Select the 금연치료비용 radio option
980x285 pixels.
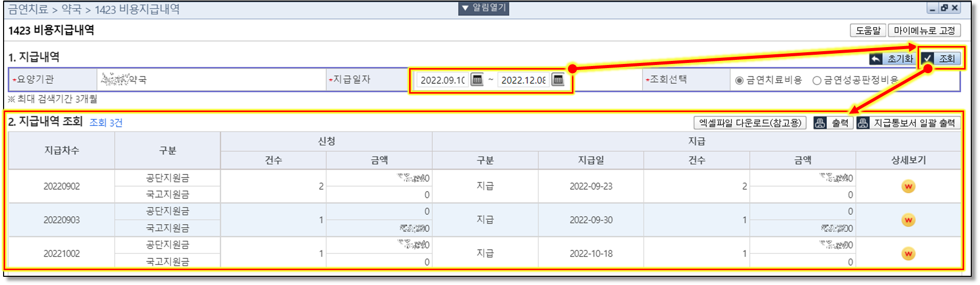pos(739,80)
